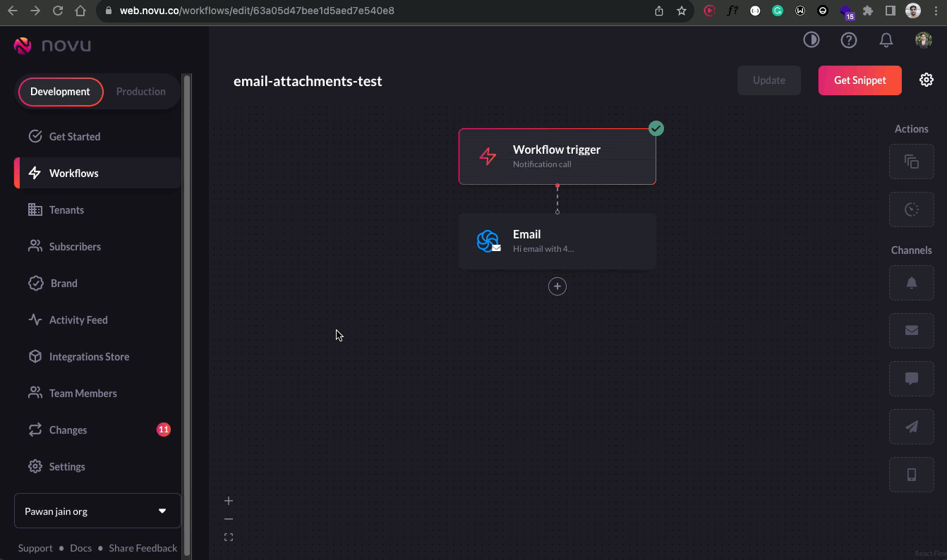Viewport: 947px width, 560px height.
Task: Click the email-attachments-test workflow title
Action: 308,81
